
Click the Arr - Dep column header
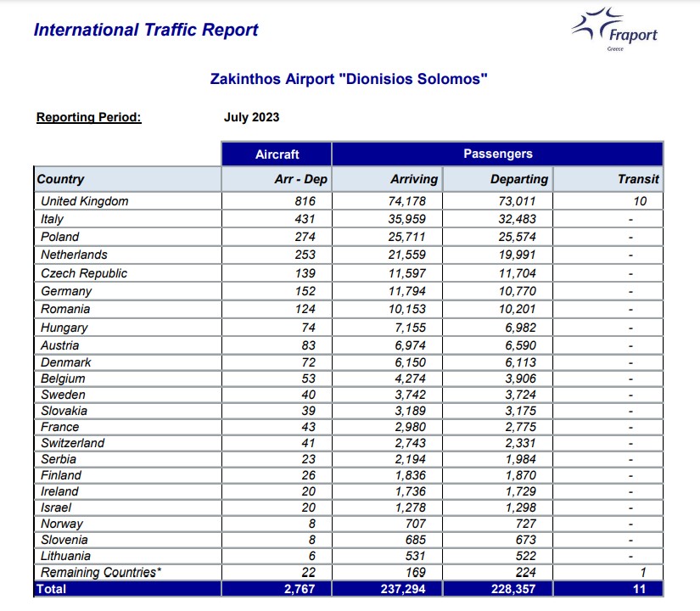[277, 179]
